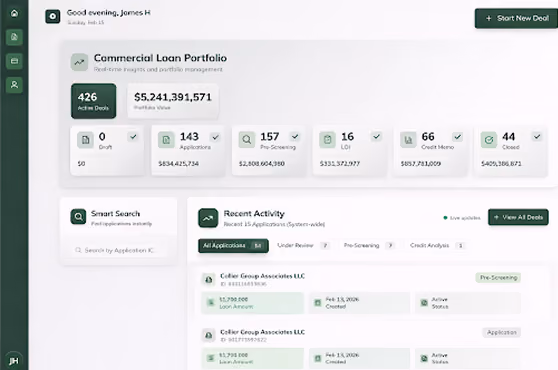Click the status icon in first deal
The width and height of the screenshot is (558, 370).
pos(424,303)
